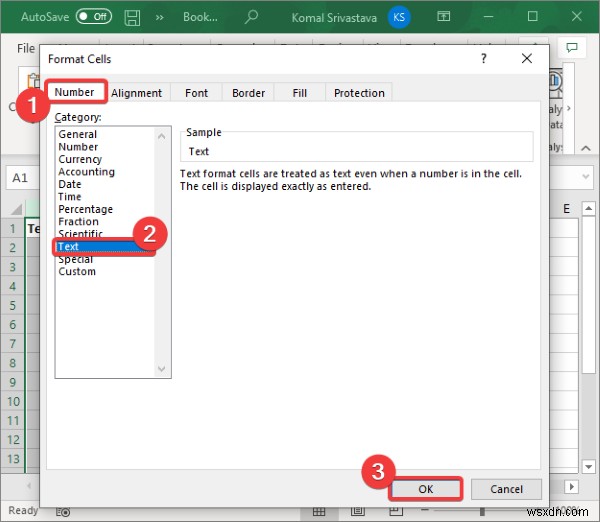
Task: Click the Comments speech bubble icon
Action: 573,48
